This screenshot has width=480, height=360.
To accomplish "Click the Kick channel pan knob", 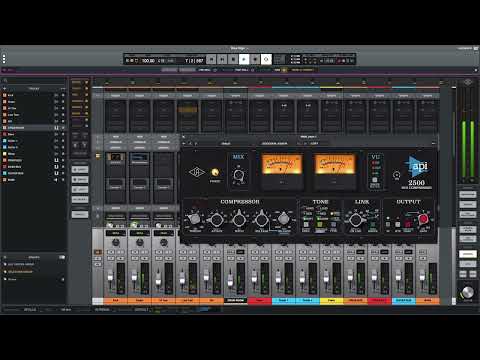I will coord(116,242).
